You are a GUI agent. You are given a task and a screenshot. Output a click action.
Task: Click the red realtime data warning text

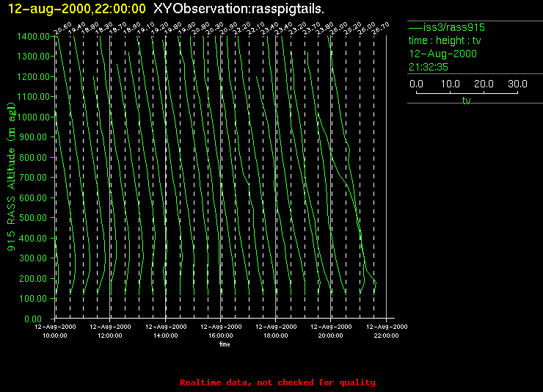[277, 382]
